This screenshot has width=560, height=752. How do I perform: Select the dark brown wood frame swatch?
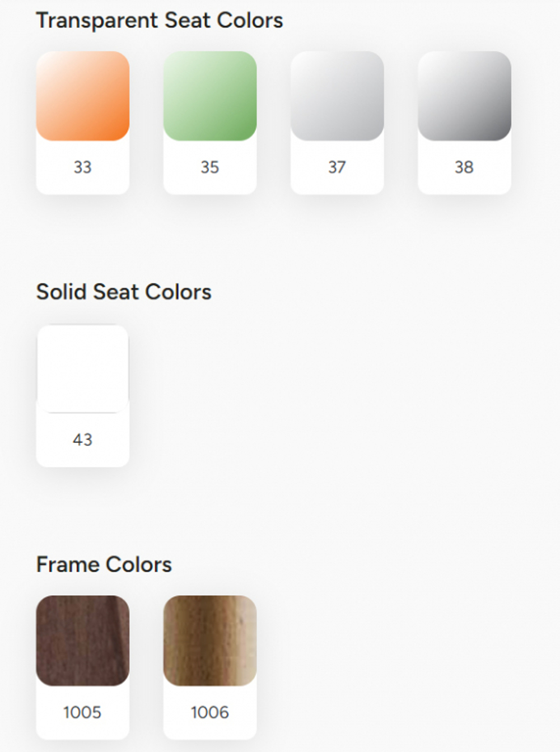[83, 641]
